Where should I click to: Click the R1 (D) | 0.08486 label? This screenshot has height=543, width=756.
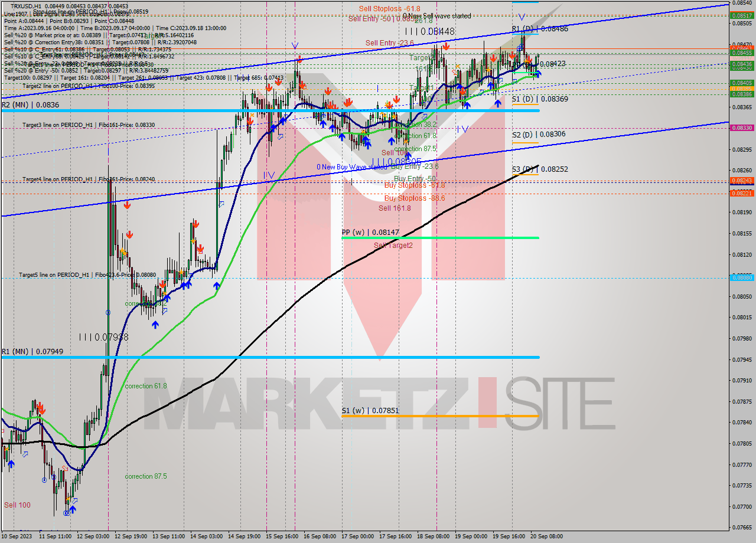540,28
